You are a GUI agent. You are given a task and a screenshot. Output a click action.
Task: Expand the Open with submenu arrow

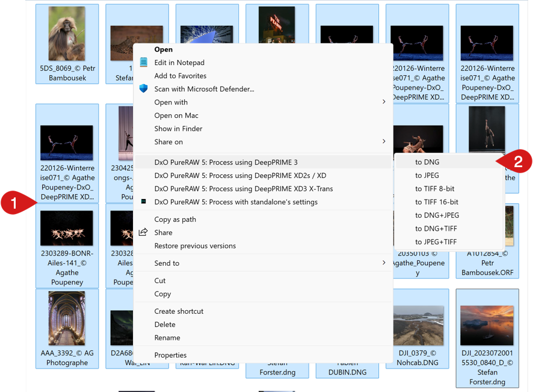[384, 102]
